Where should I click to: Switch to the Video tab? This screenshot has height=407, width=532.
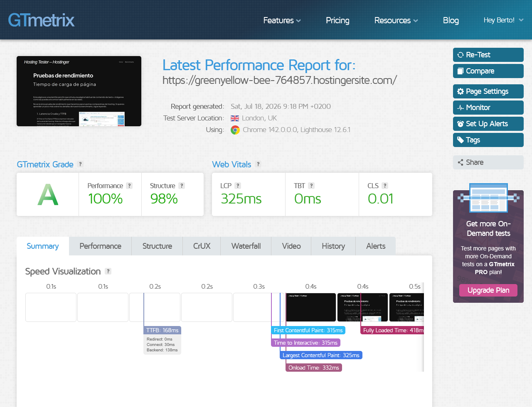tap(291, 246)
